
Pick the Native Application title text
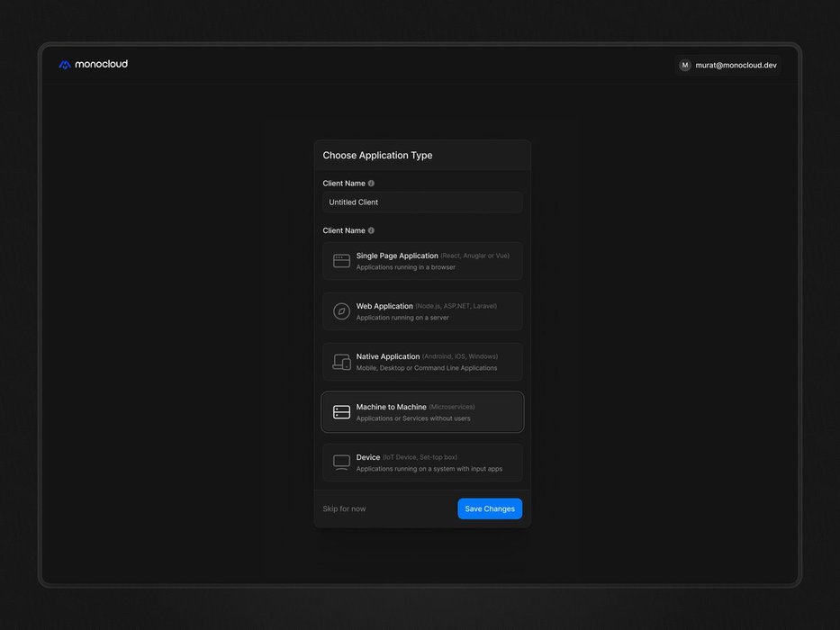(388, 356)
